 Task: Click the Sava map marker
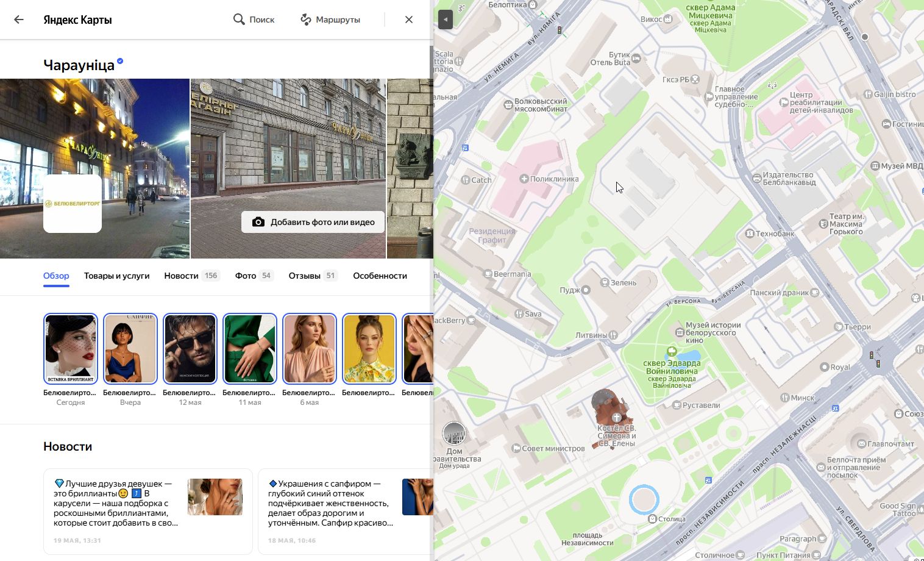519,314
